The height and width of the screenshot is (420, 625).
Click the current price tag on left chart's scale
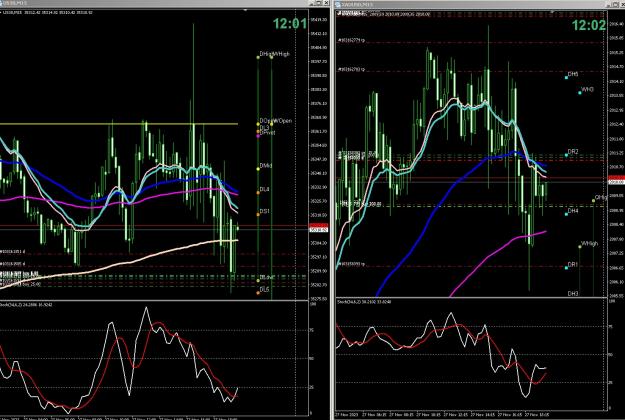point(319,228)
